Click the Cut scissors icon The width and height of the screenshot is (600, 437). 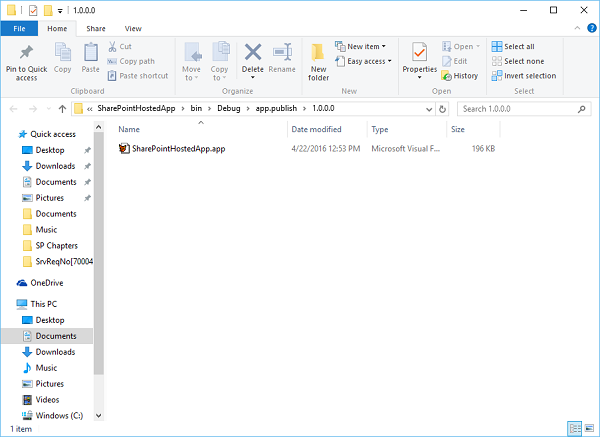tap(112, 47)
